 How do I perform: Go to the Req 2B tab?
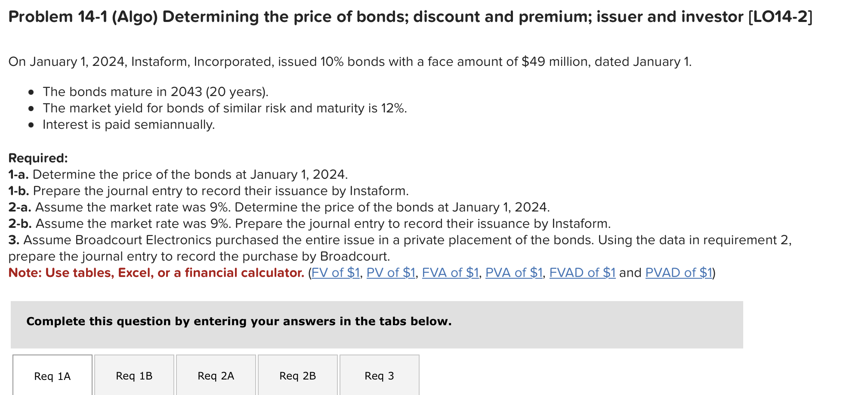(x=298, y=376)
